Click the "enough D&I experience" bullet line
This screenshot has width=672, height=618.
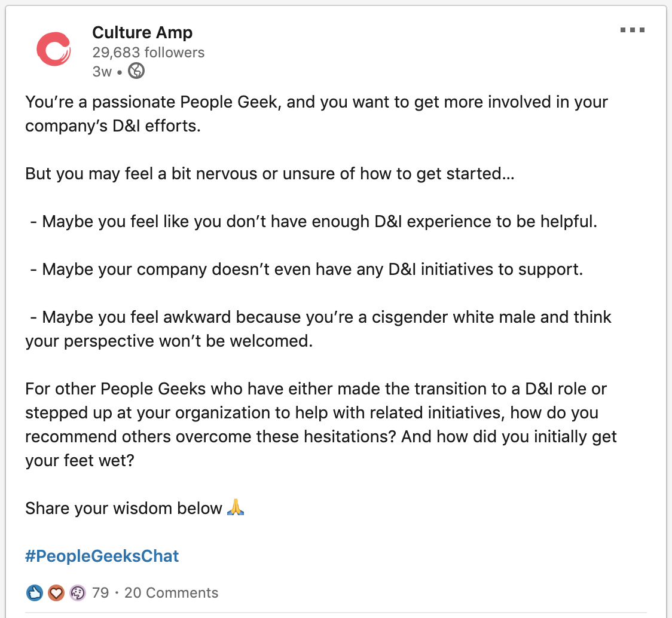click(319, 222)
